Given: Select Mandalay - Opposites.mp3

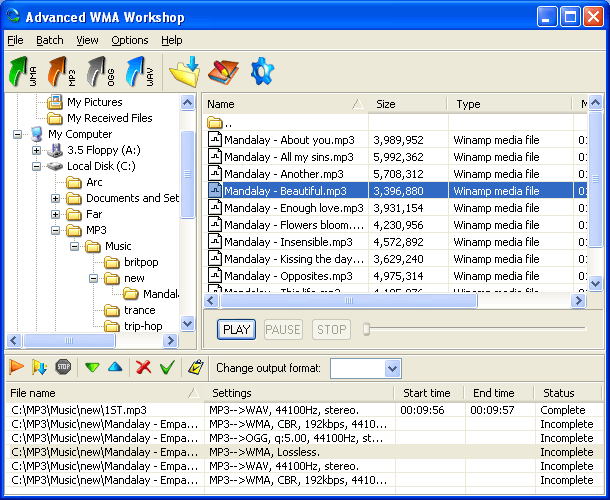Looking at the screenshot, I should (394, 276).
